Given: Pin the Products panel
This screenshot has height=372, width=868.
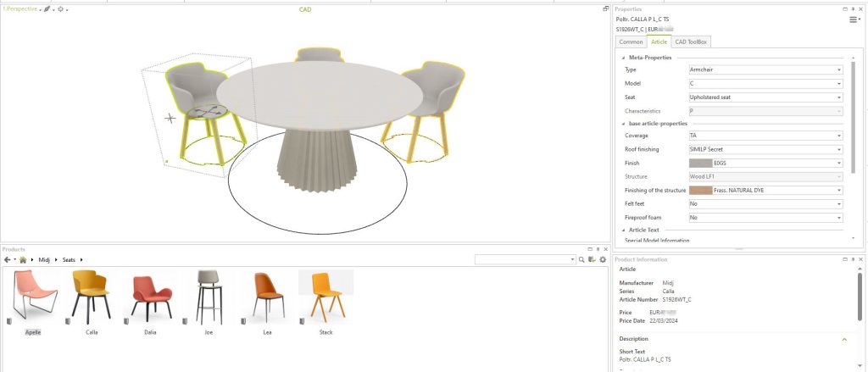Looking at the screenshot, I should tap(598, 250).
